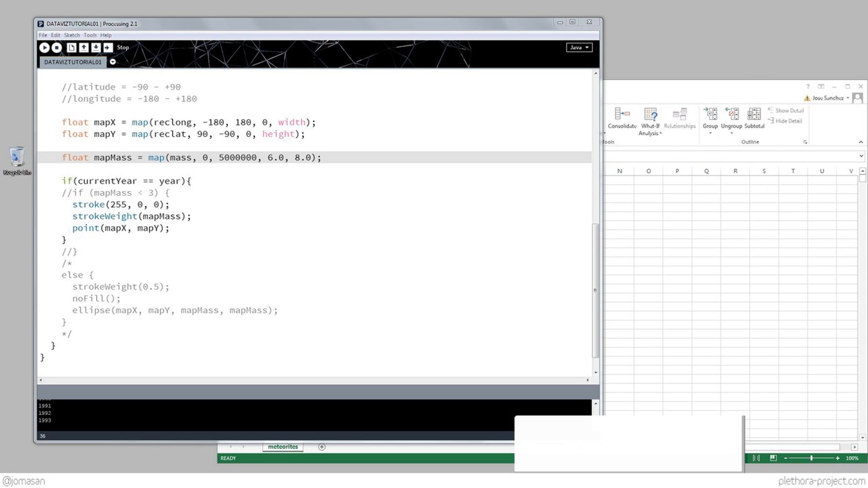
Task: Click the Excel zoom slider handle
Action: (811, 458)
